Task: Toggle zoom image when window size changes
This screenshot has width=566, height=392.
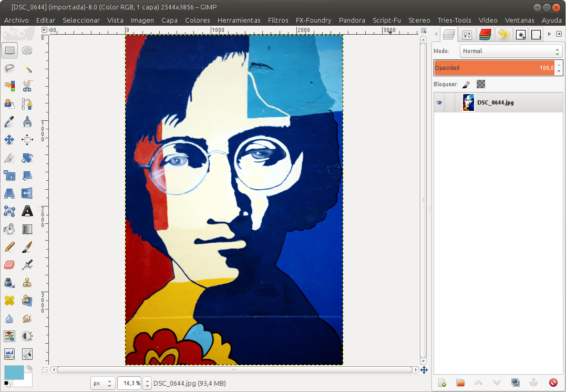Action: (424, 30)
